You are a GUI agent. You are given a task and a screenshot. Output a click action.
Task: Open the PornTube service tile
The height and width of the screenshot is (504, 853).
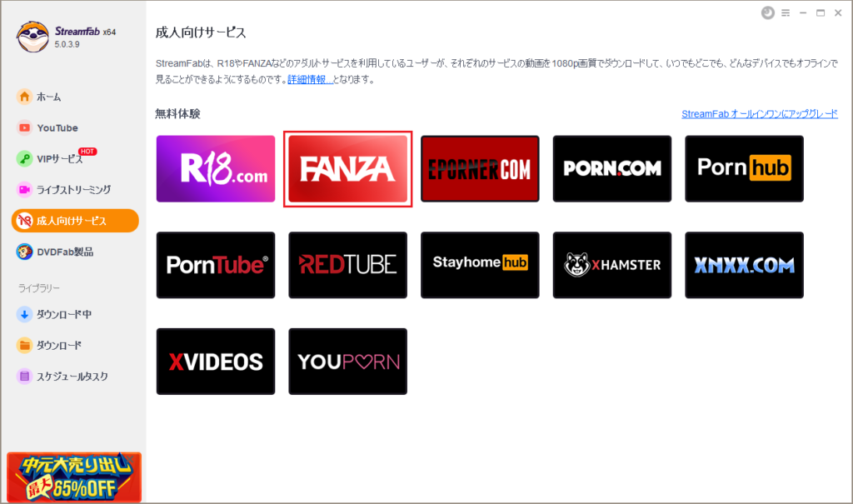point(216,265)
